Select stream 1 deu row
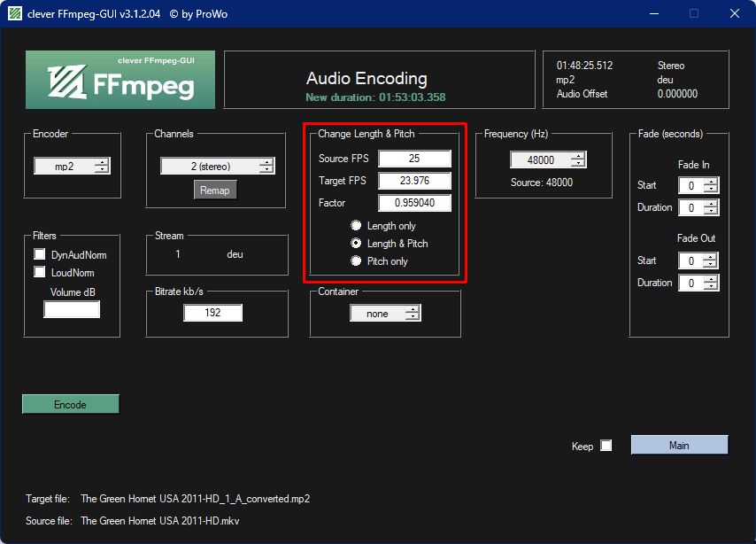Image resolution: width=756 pixels, height=544 pixels. pyautogui.click(x=210, y=254)
